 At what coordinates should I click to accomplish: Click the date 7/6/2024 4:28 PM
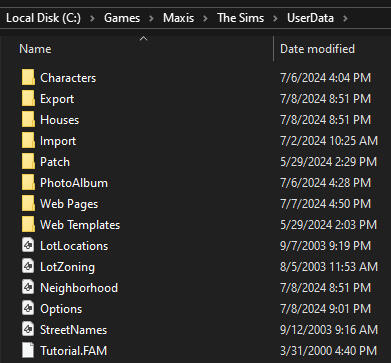pos(325,183)
